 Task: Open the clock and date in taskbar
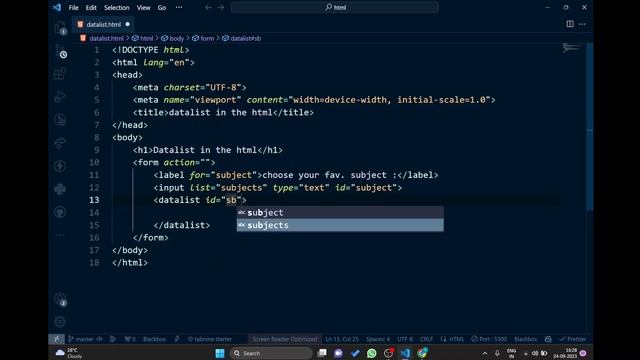[565, 353]
